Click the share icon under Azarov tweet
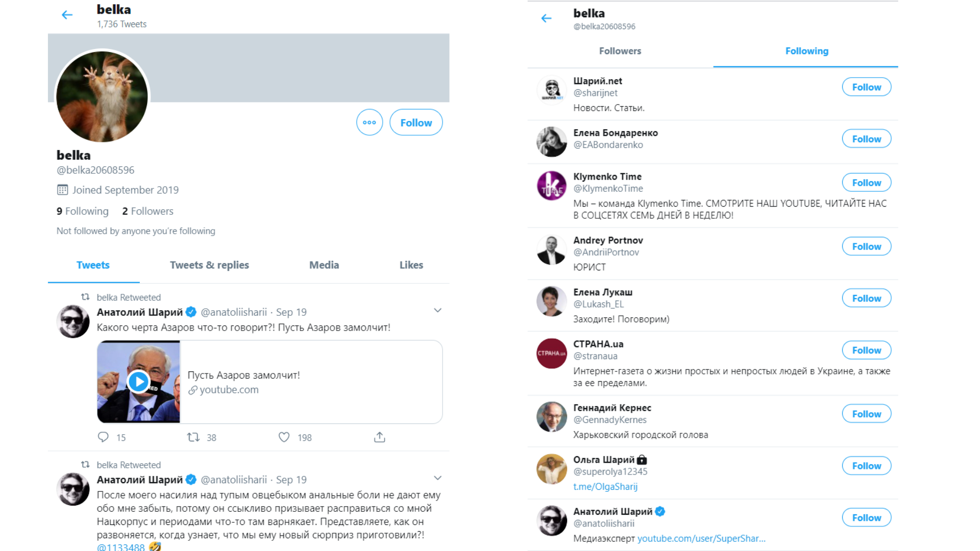The height and width of the screenshot is (551, 980). [x=379, y=437]
